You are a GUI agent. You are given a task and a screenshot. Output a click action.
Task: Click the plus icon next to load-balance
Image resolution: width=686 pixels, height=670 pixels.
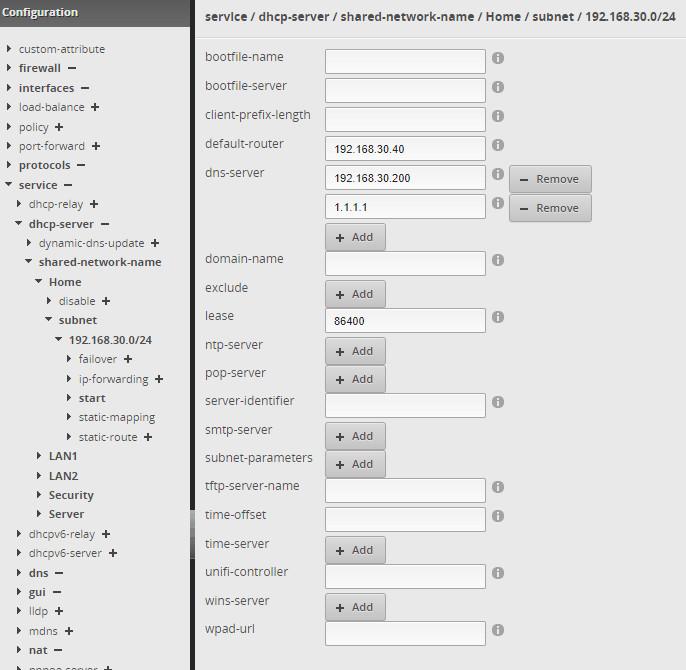click(95, 107)
